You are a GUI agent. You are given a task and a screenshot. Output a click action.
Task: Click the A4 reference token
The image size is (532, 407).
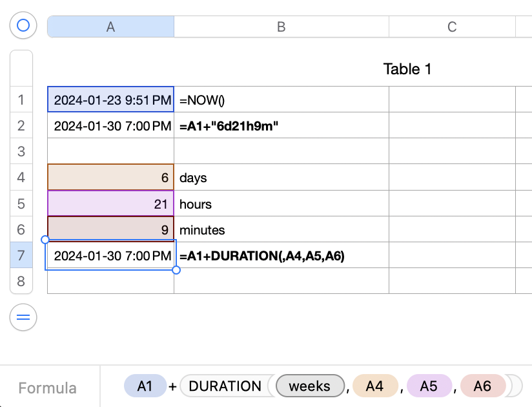coord(374,386)
